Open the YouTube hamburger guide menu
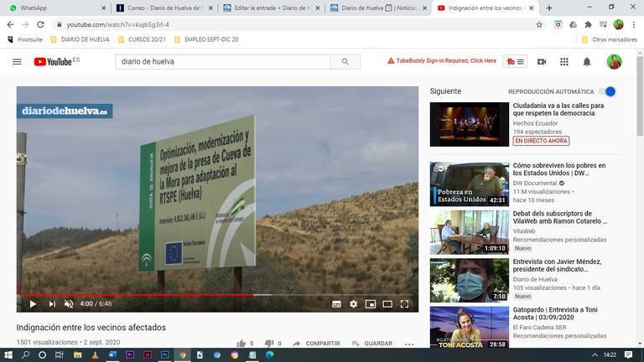This screenshot has width=644, height=362. 17,61
